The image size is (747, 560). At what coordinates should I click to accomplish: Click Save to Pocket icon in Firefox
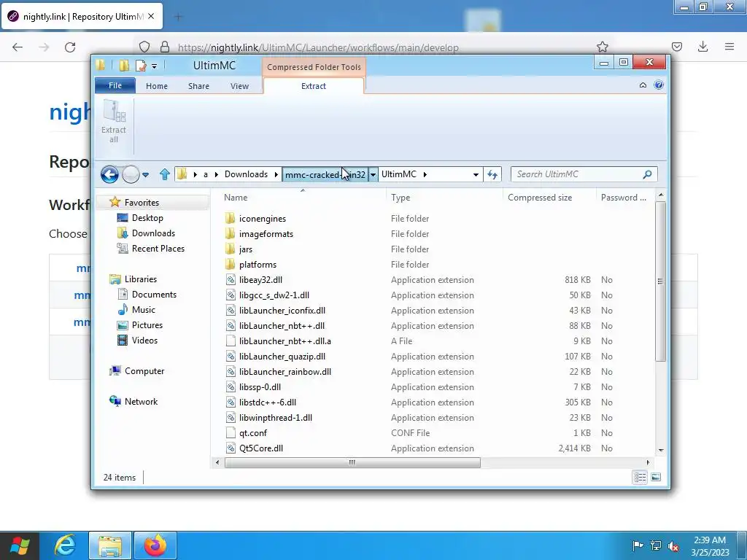tap(676, 47)
